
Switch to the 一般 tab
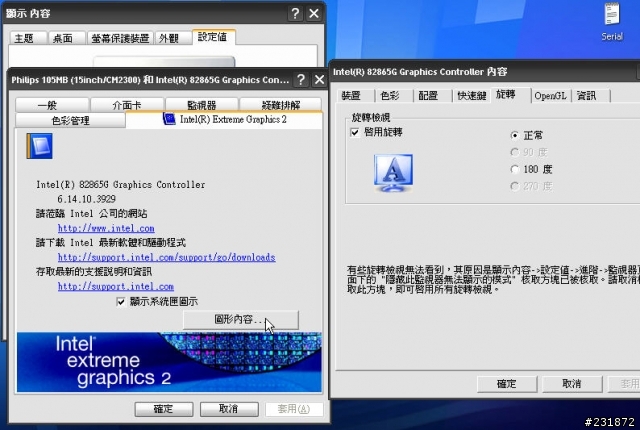click(x=52, y=105)
